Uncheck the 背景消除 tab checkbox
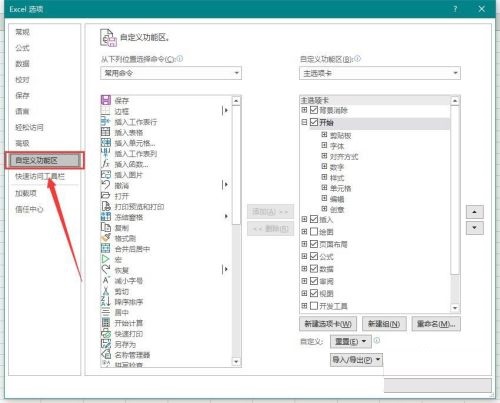Viewport: 500px width, 403px height. pos(314,110)
